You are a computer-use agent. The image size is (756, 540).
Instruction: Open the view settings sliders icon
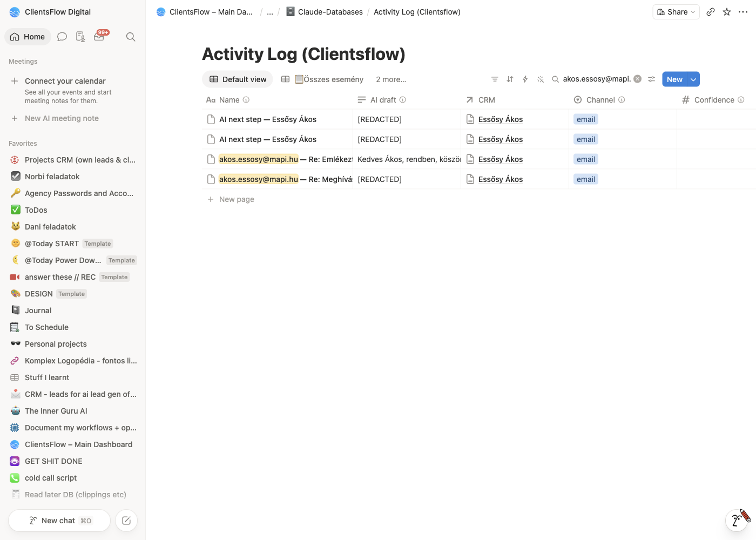(x=652, y=79)
